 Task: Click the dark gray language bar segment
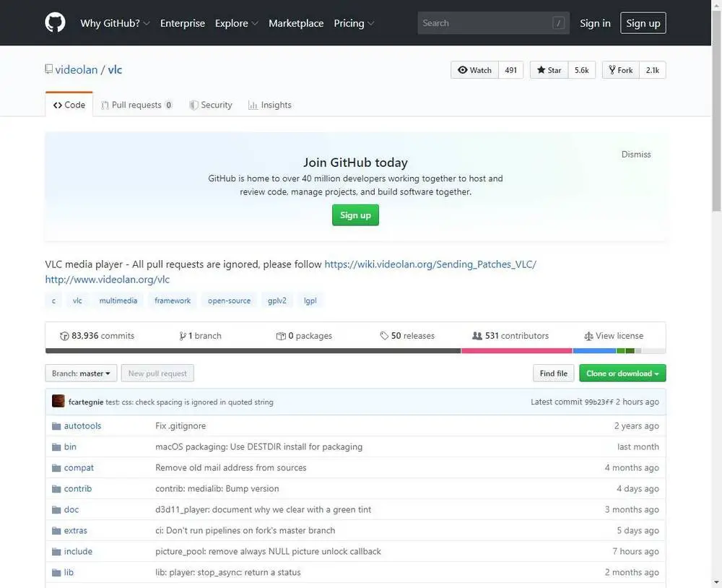[253, 350]
